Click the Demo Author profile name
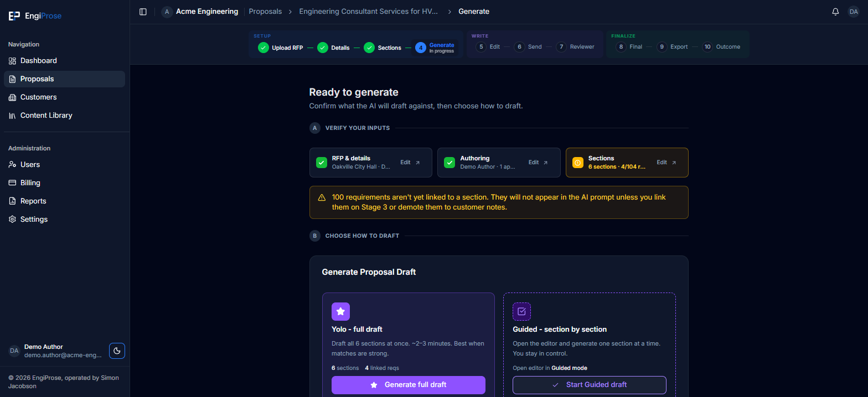868x397 pixels. [x=44, y=347]
